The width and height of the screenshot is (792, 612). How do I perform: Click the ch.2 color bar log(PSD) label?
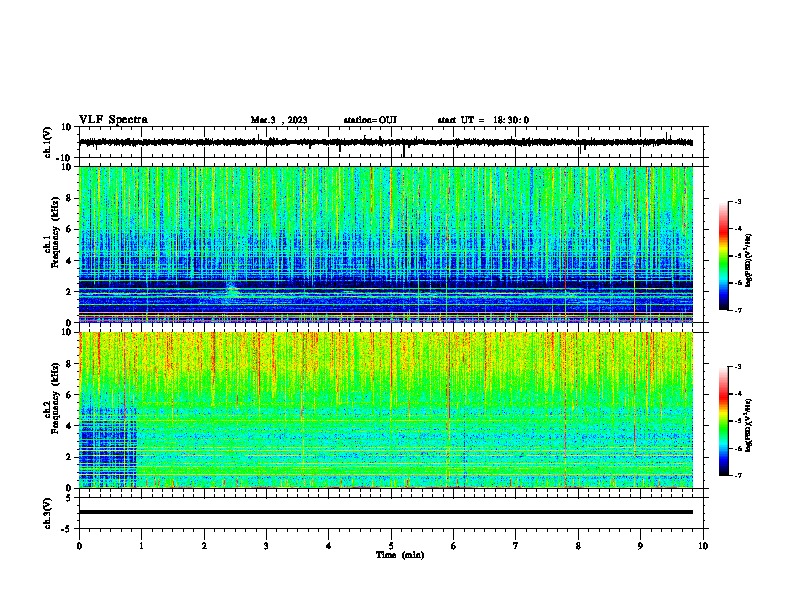748,425
